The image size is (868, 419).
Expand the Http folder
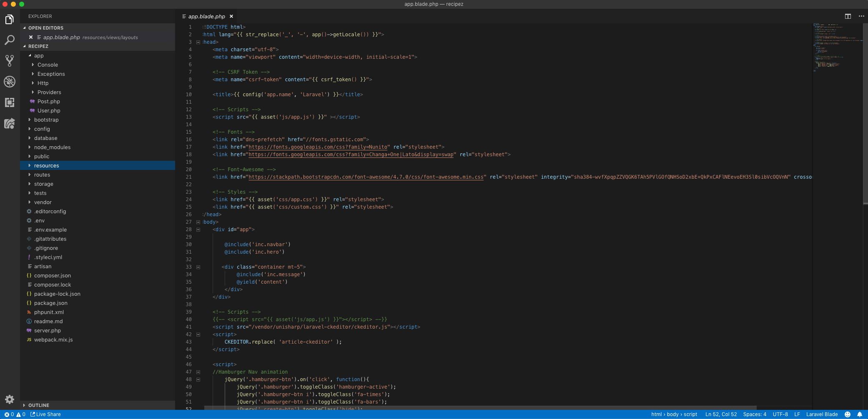tap(98, 83)
